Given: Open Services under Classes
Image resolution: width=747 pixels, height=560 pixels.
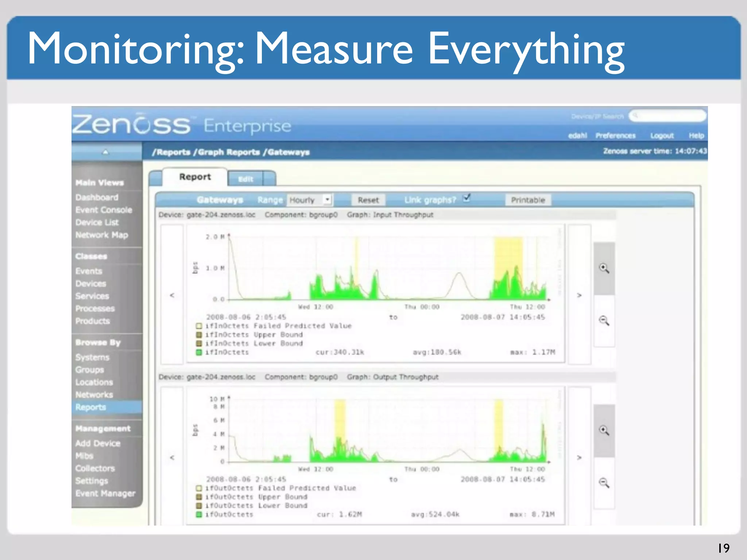Looking at the screenshot, I should tap(92, 296).
